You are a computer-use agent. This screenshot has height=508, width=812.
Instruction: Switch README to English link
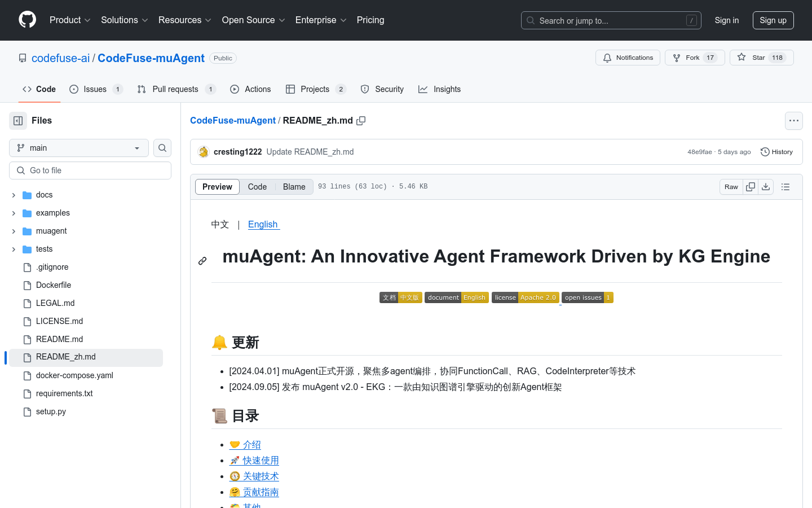coord(264,225)
